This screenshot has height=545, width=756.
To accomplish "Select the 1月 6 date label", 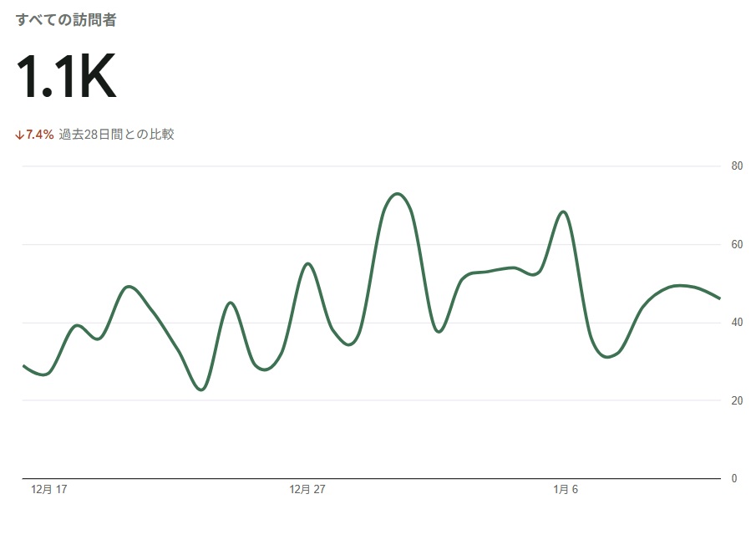I will click(x=565, y=490).
